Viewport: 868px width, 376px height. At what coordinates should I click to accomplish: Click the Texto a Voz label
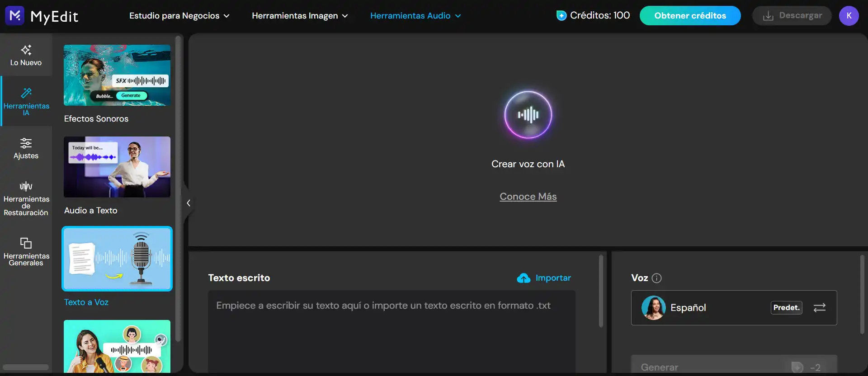(86, 302)
